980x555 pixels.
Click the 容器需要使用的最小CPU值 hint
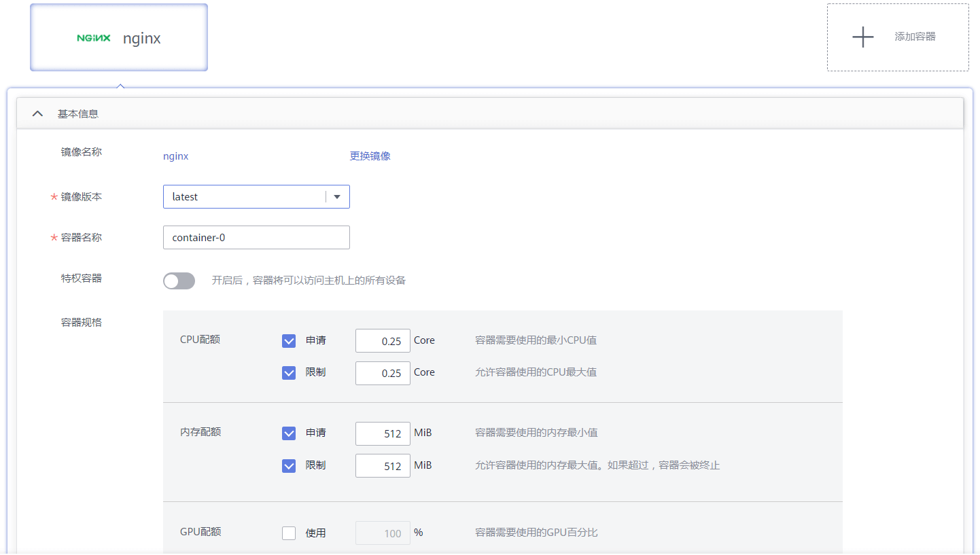pyautogui.click(x=536, y=340)
